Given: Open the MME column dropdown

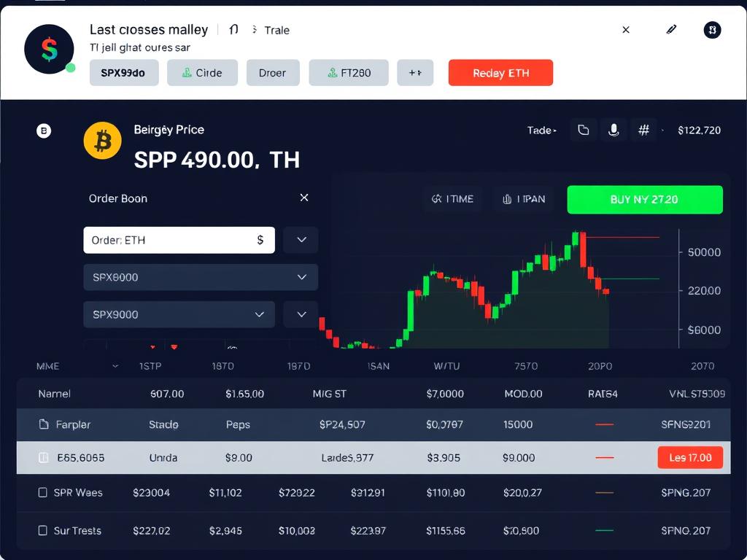Looking at the screenshot, I should (115, 366).
